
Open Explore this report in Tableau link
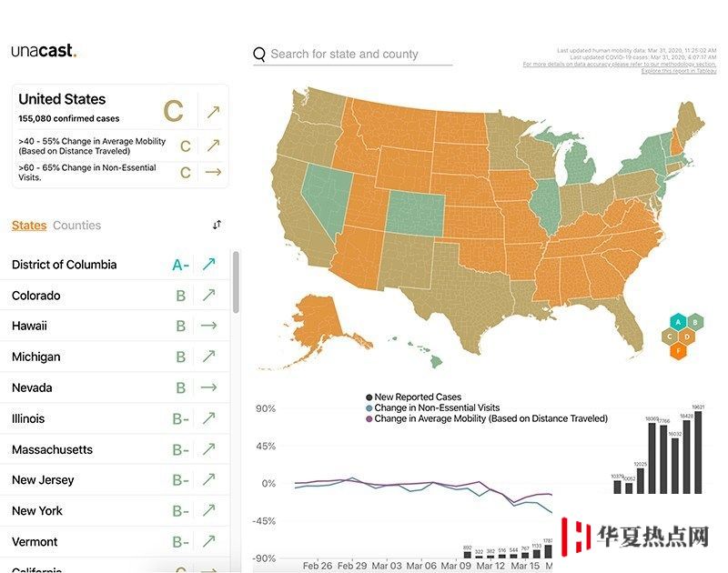coord(679,71)
